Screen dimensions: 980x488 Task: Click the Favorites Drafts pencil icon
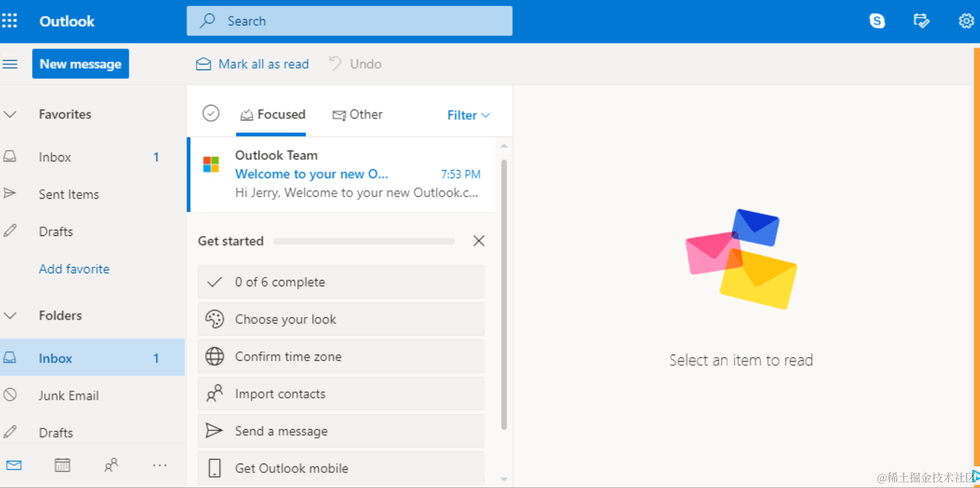point(10,231)
